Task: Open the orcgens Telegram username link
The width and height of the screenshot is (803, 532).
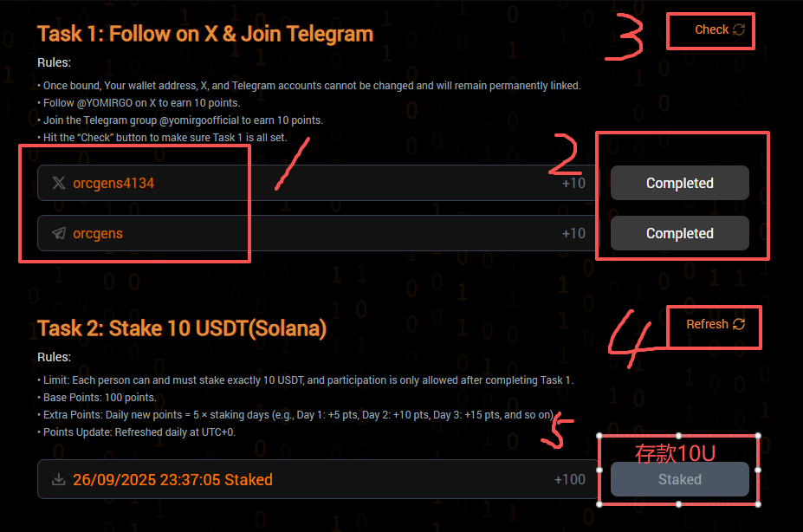Action: pyautogui.click(x=98, y=233)
